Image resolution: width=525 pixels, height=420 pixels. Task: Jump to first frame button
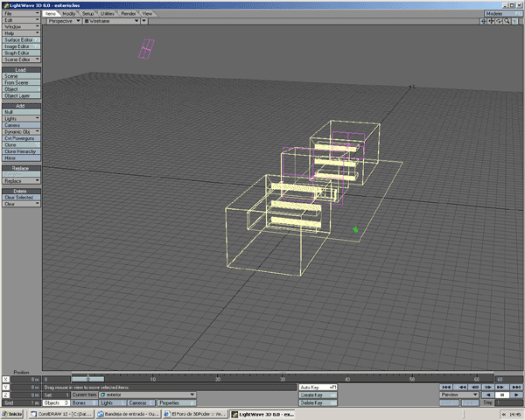point(446,387)
